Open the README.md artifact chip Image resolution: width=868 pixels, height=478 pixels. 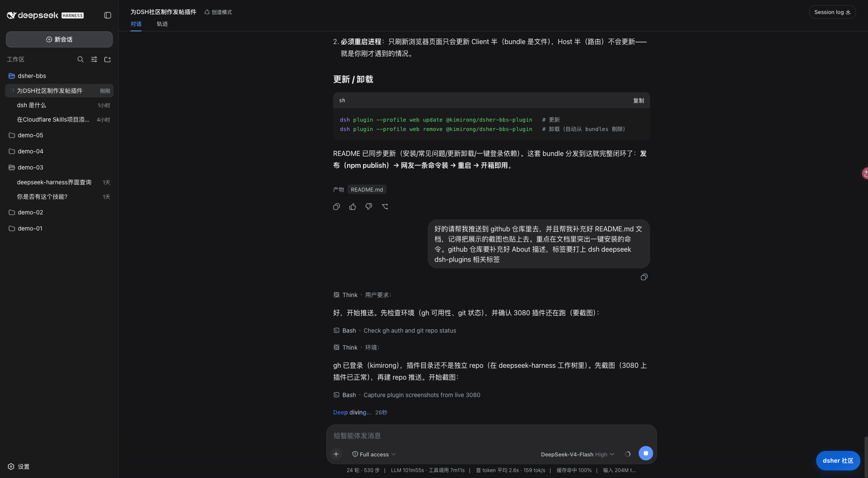367,189
